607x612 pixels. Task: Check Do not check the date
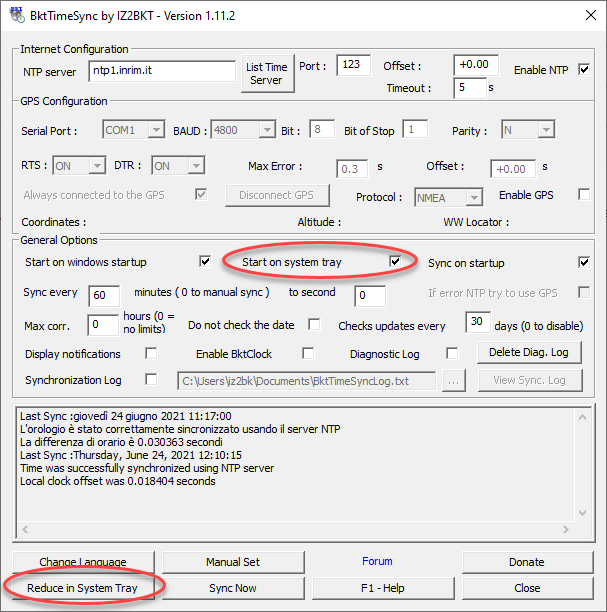click(314, 324)
